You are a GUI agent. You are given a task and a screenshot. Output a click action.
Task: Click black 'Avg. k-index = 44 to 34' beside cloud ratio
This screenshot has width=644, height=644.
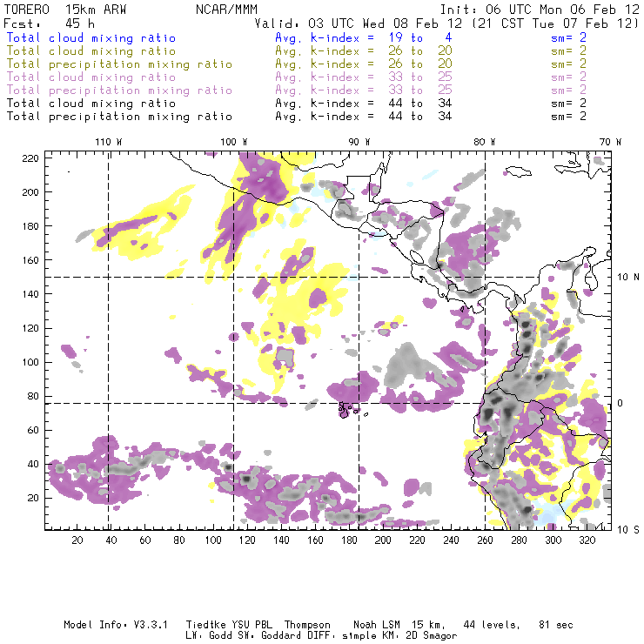point(364,103)
